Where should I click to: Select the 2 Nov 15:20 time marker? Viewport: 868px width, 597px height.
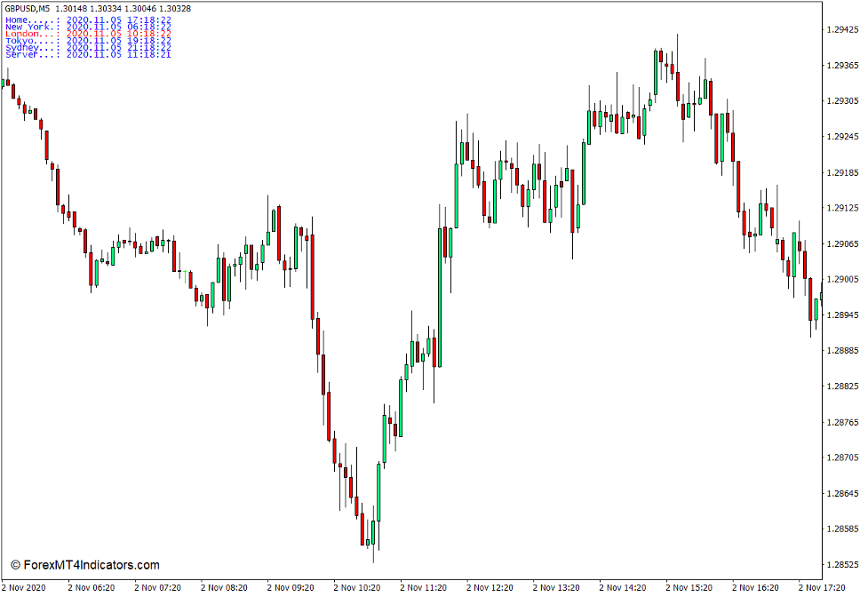pos(689,587)
